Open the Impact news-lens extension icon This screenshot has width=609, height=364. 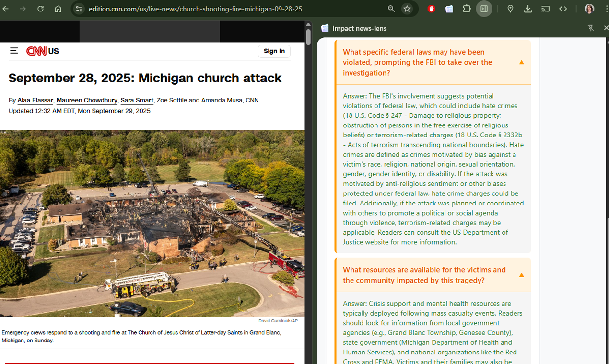[x=449, y=9]
